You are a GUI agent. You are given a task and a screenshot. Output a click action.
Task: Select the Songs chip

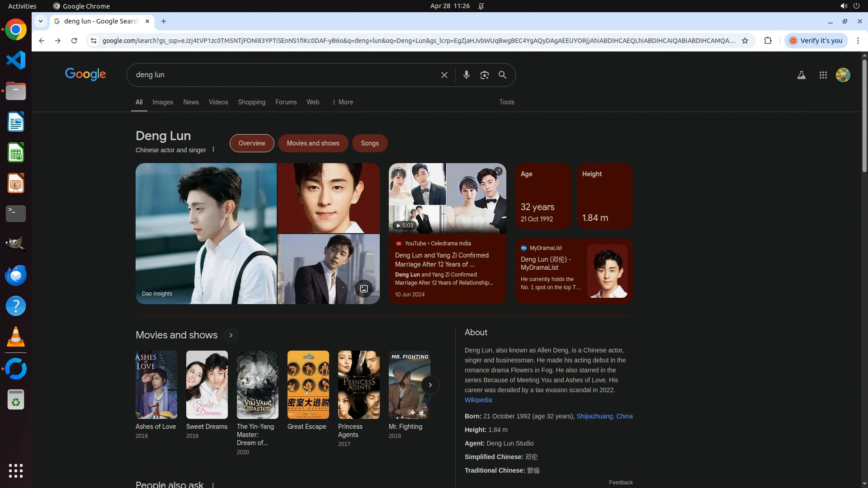(369, 143)
